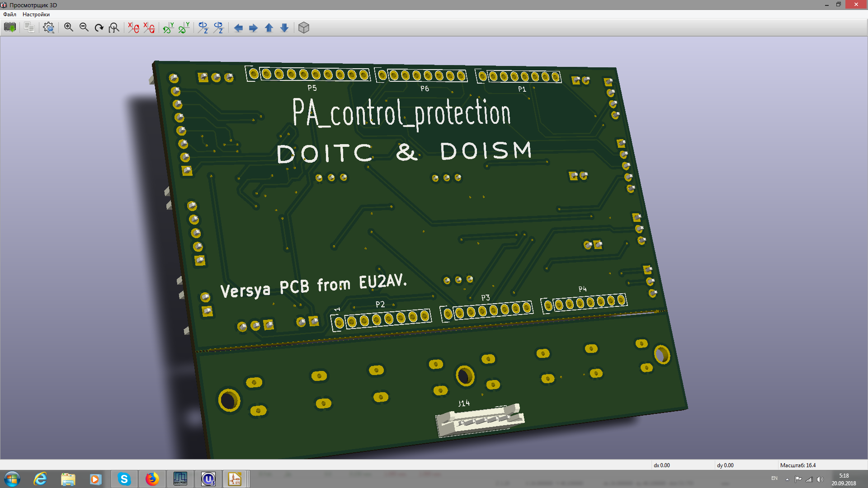Zoom in on the 3D view
This screenshot has height=488, width=868.
(68, 28)
